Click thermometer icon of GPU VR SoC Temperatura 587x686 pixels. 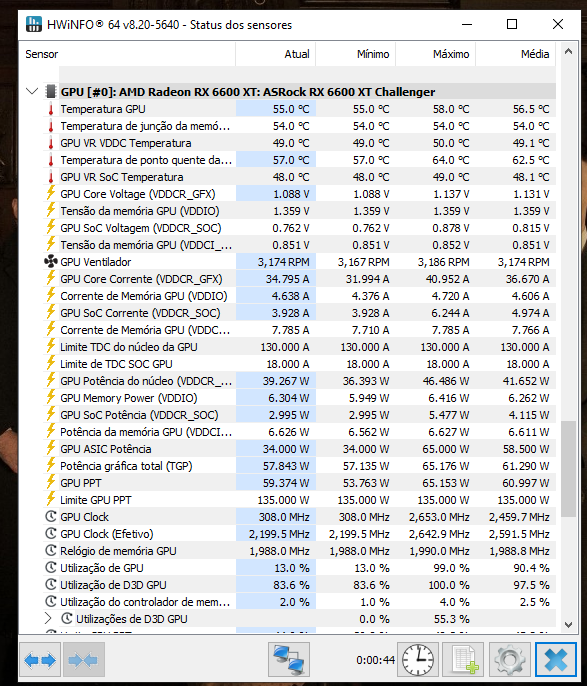[x=51, y=177]
